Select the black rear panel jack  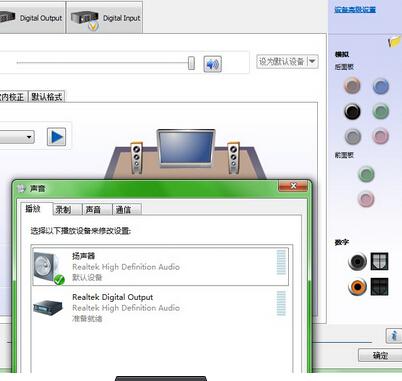[352, 111]
